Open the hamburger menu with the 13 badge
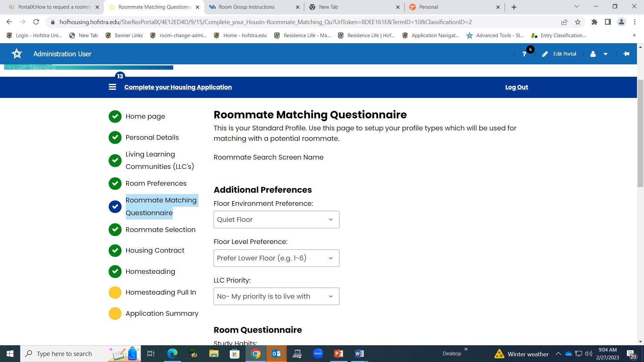This screenshot has width=644, height=362. coord(112,87)
